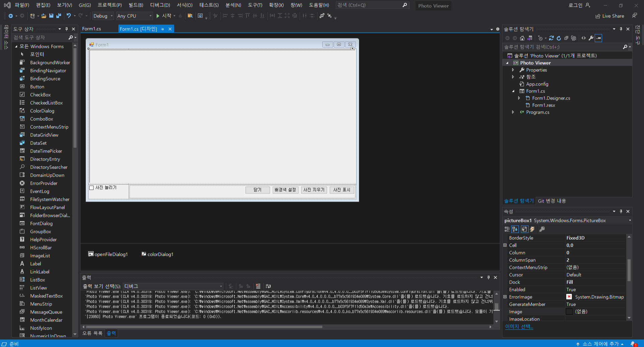Click the new project toolbar icon

pos(32,16)
